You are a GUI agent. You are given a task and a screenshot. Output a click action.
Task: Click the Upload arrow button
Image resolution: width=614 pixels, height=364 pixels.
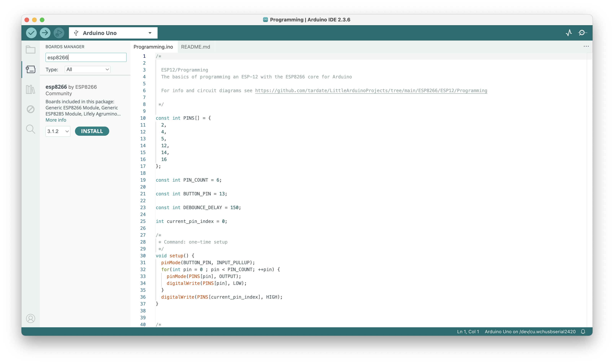(45, 33)
